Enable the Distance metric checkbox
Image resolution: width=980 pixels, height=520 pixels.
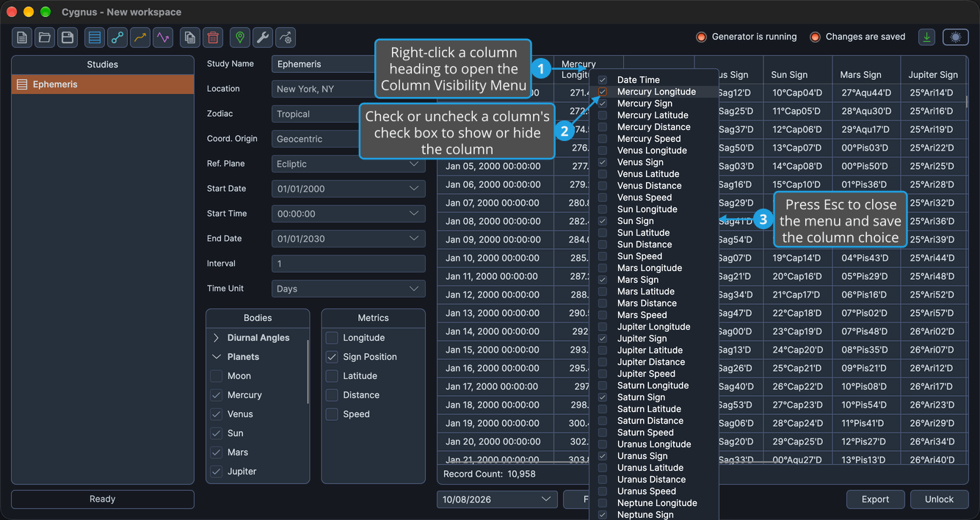(x=332, y=395)
